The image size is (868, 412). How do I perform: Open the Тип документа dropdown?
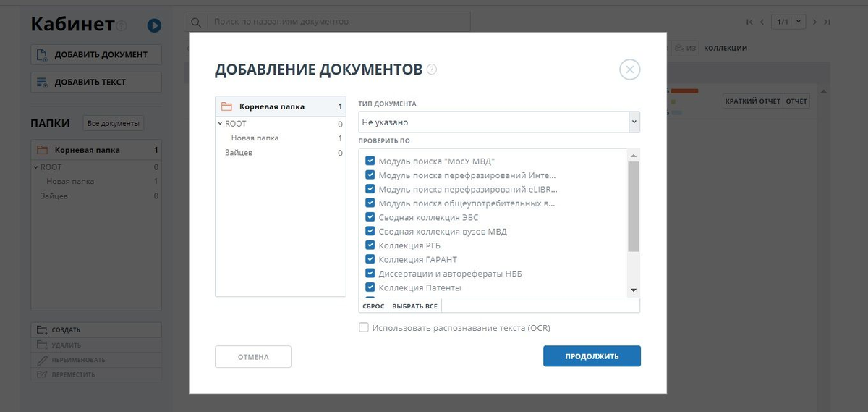(x=499, y=122)
